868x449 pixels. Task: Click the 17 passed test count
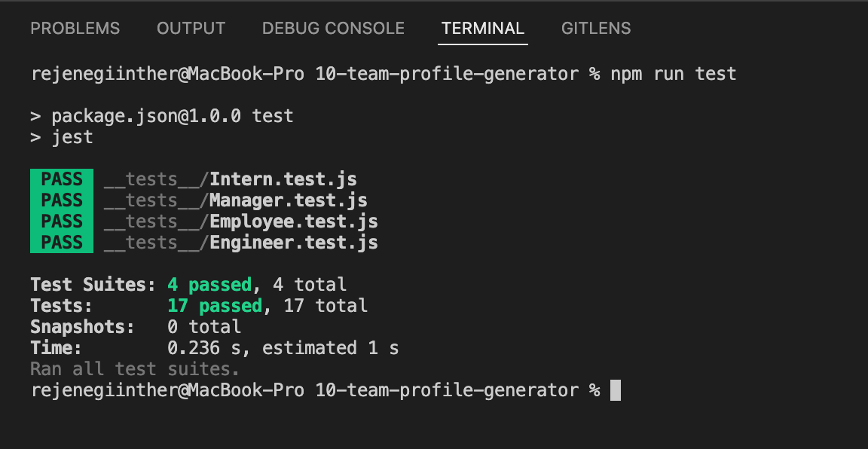[x=215, y=305]
